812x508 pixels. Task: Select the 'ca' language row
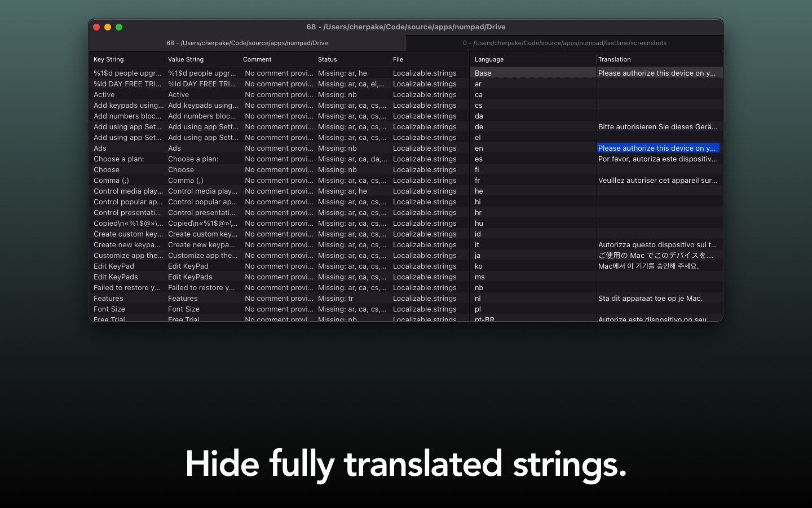click(597, 94)
